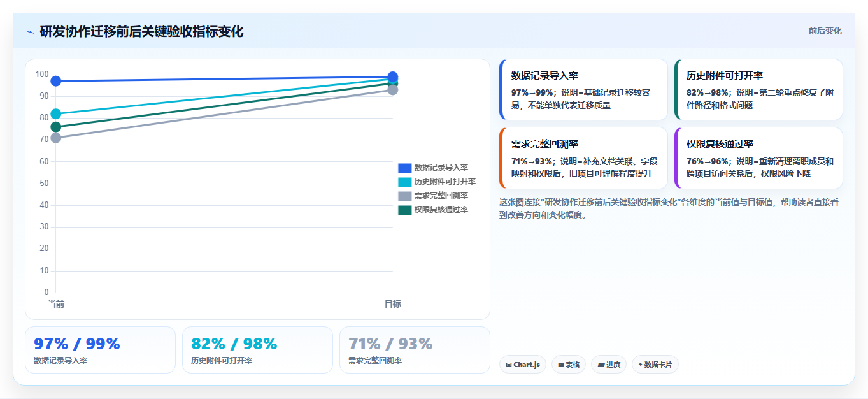Toggle 需求完整回溯率 legend swatch

[x=404, y=196]
